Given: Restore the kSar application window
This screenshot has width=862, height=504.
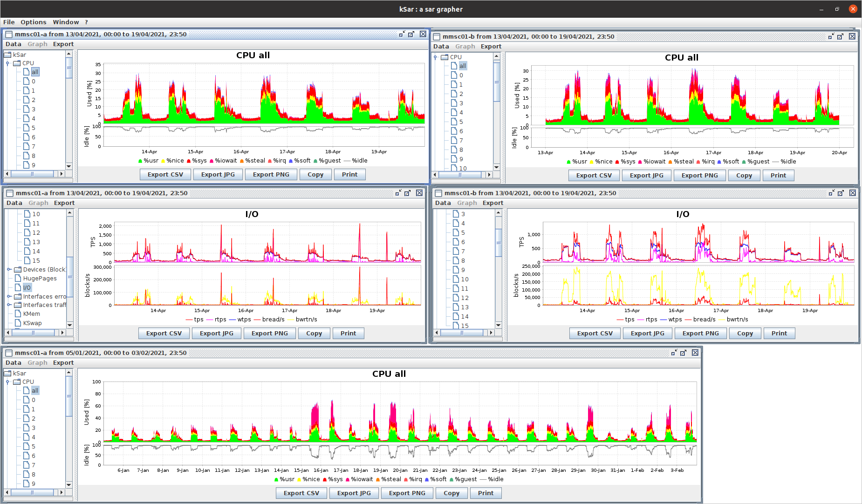Looking at the screenshot, I should pos(837,9).
